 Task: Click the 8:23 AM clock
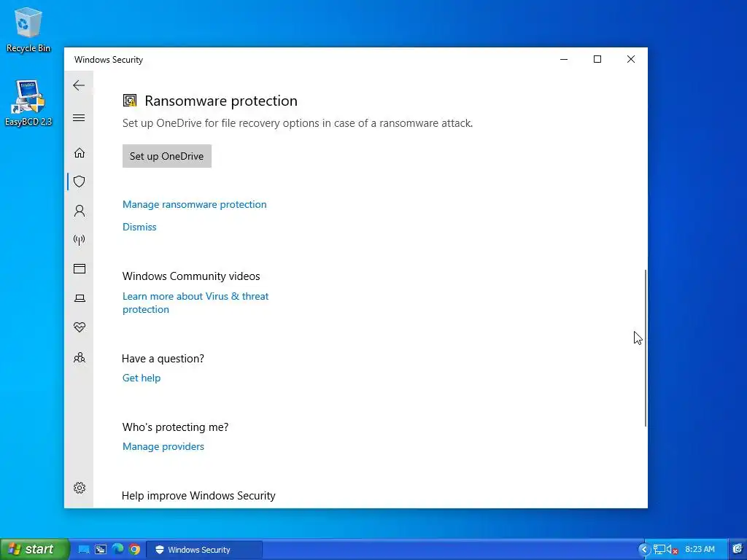(x=700, y=550)
